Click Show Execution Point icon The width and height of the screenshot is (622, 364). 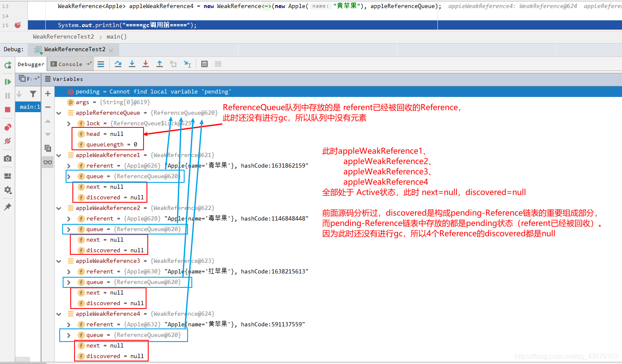point(101,64)
